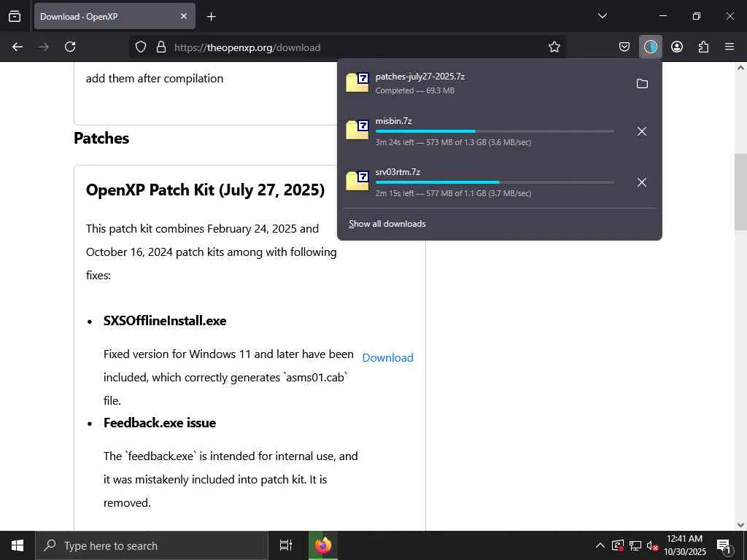Open the muted volume tray icon

pos(653,546)
